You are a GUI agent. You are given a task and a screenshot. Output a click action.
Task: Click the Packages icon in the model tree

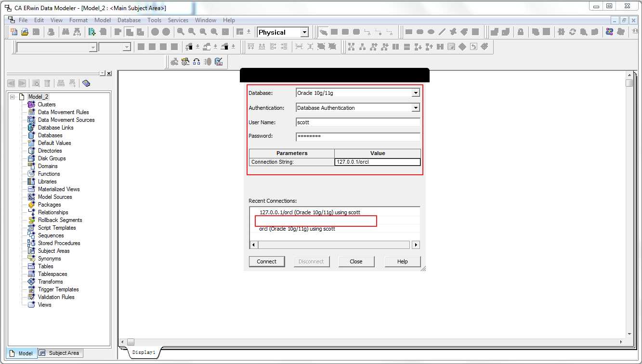[x=31, y=205]
